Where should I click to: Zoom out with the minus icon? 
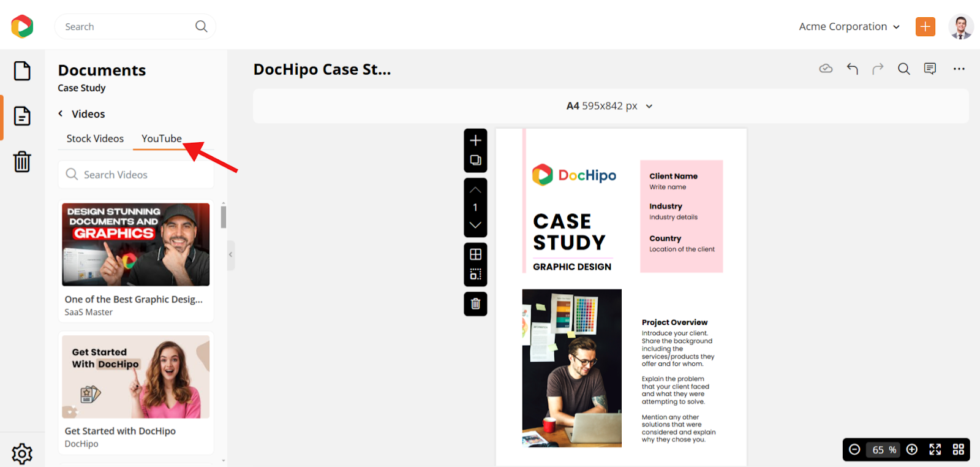coord(854,449)
